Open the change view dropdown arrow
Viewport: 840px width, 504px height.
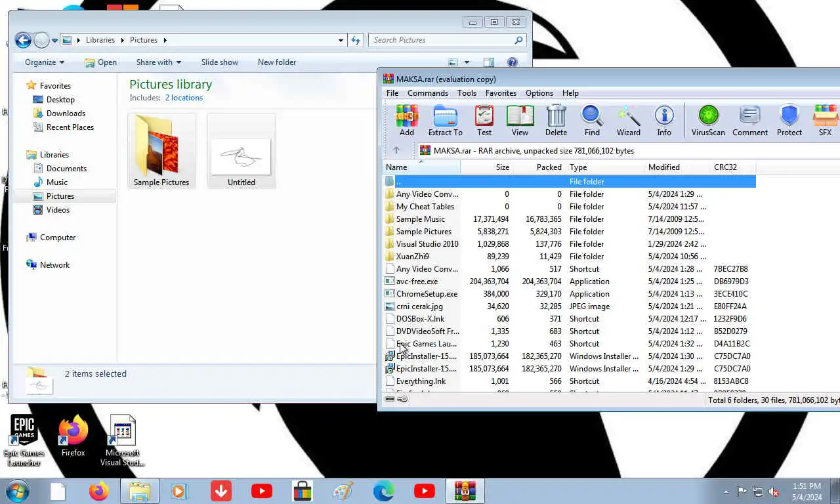click(x=467, y=62)
